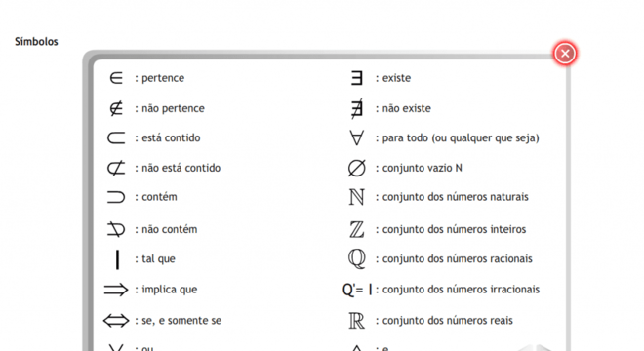Select the integers Z symbol
The width and height of the screenshot is (644, 351).
[356, 229]
